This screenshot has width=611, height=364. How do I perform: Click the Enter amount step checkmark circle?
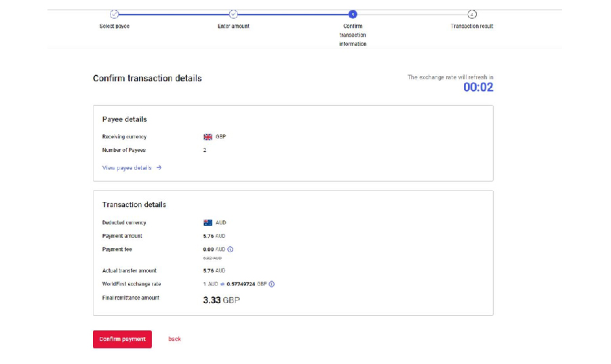(x=233, y=14)
